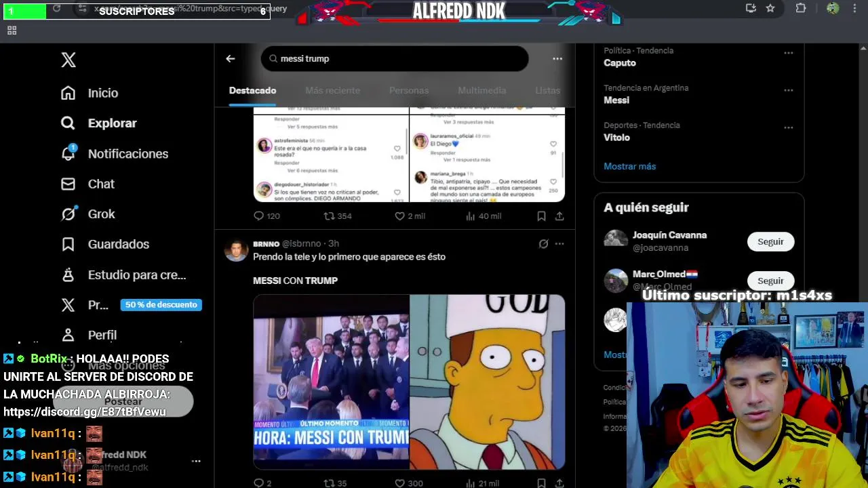This screenshot has width=868, height=488.
Task: Switch to Más reciente tab
Action: (332, 91)
